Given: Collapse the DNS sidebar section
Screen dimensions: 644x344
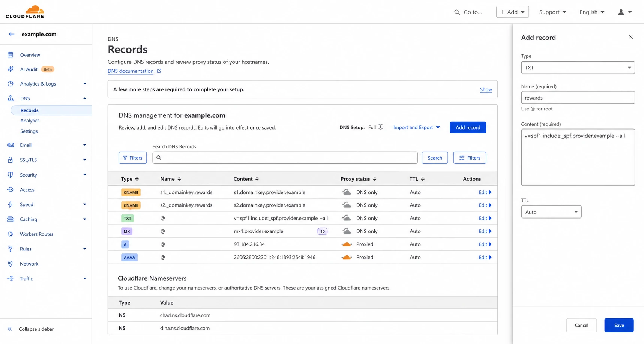Looking at the screenshot, I should pyautogui.click(x=85, y=98).
